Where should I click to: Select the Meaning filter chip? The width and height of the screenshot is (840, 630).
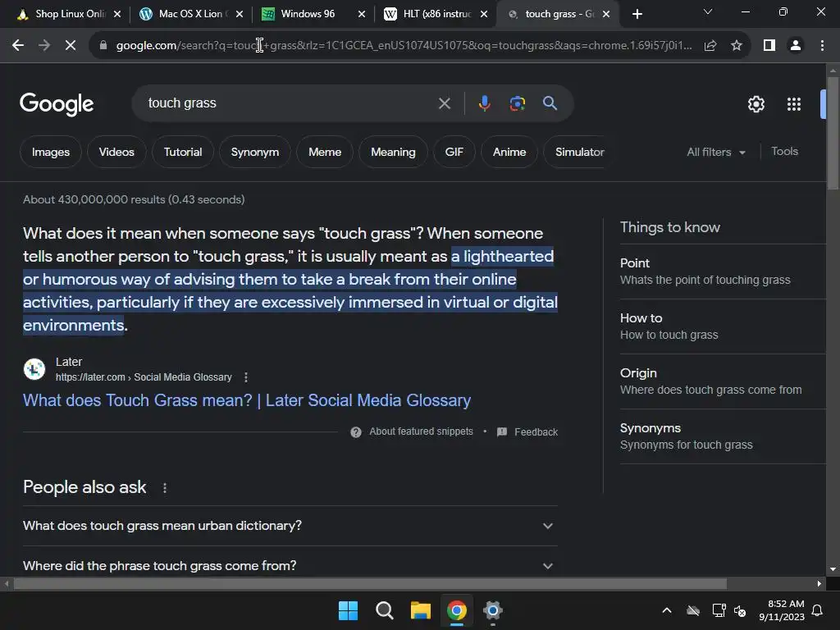393,152
